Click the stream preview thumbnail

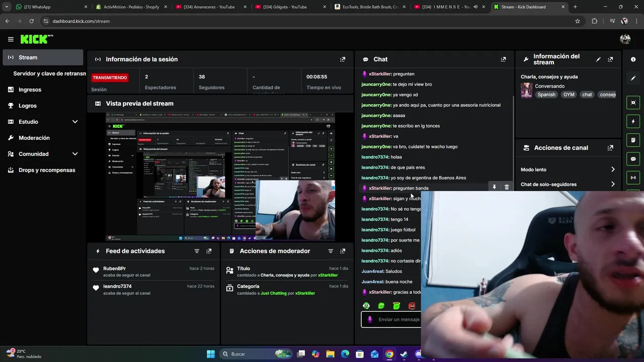coord(220,177)
